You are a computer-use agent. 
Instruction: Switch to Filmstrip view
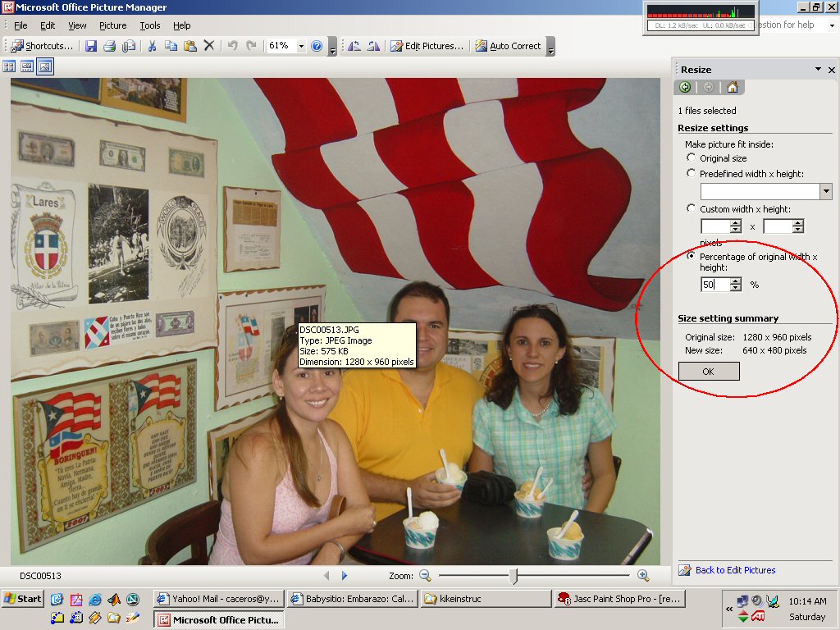(27, 66)
